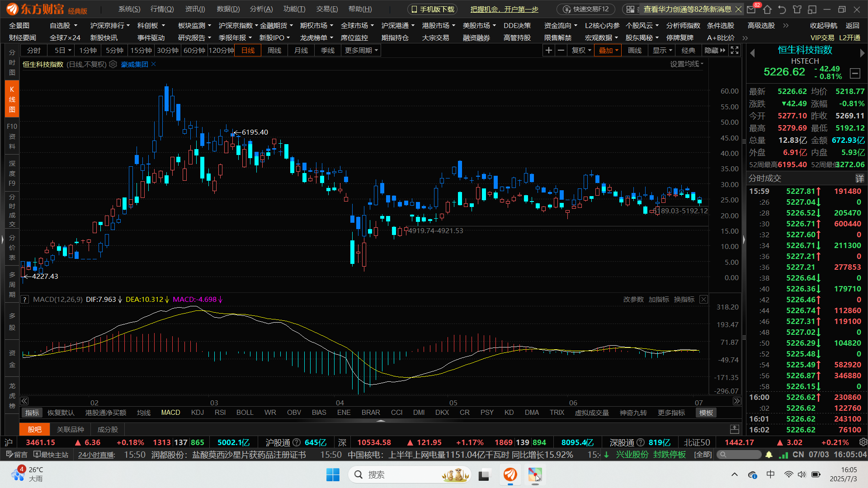Click the undo/back arrow icon in title bar
Viewport: 868px width, 488px height.
tap(782, 9)
